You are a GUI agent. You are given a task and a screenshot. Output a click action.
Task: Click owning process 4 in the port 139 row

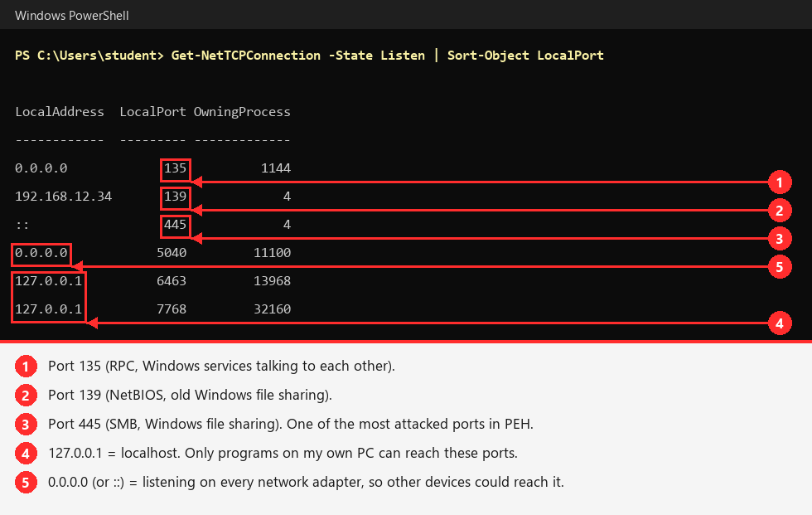[x=287, y=197]
